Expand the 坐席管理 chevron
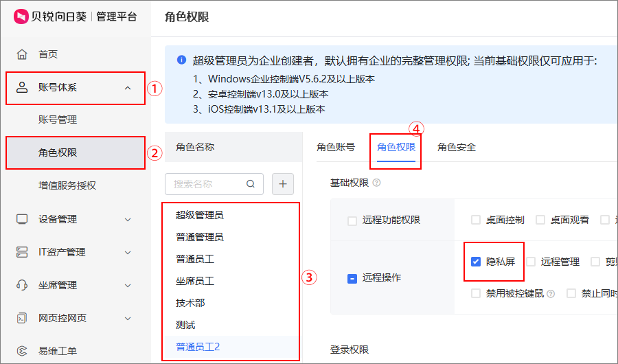Screen dimensions: 618x364 click(128, 285)
